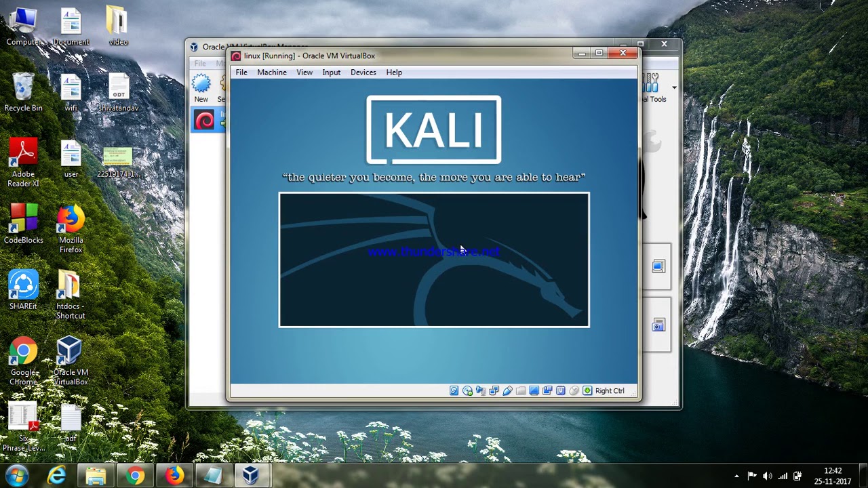Open the volume control tray icon

coord(768,476)
